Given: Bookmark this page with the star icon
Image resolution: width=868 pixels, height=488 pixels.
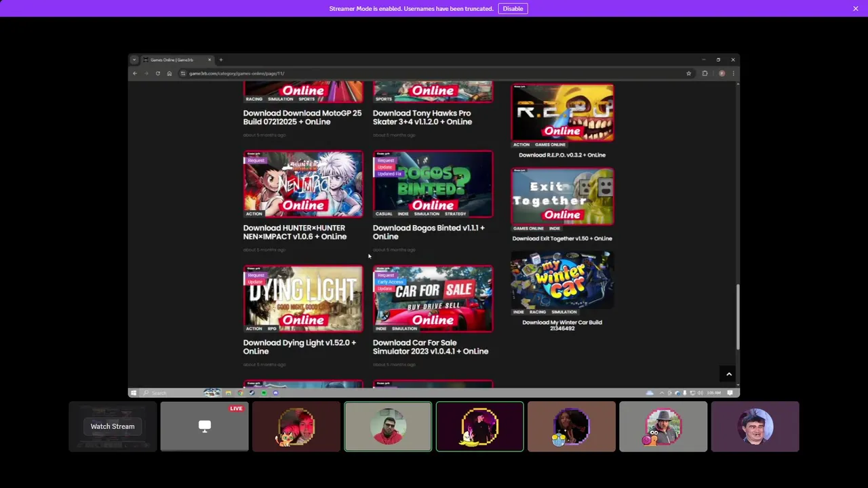Looking at the screenshot, I should pos(688,73).
